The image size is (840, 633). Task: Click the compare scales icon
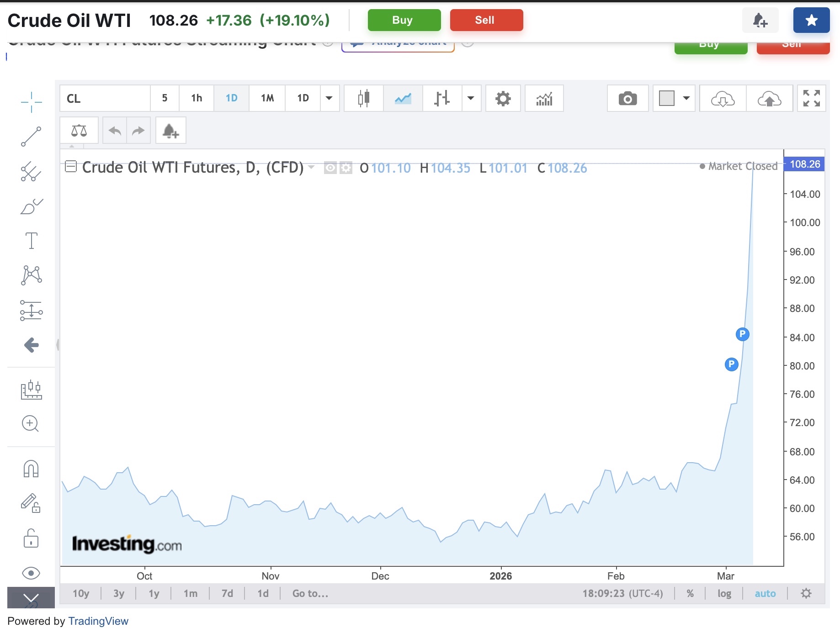79,131
